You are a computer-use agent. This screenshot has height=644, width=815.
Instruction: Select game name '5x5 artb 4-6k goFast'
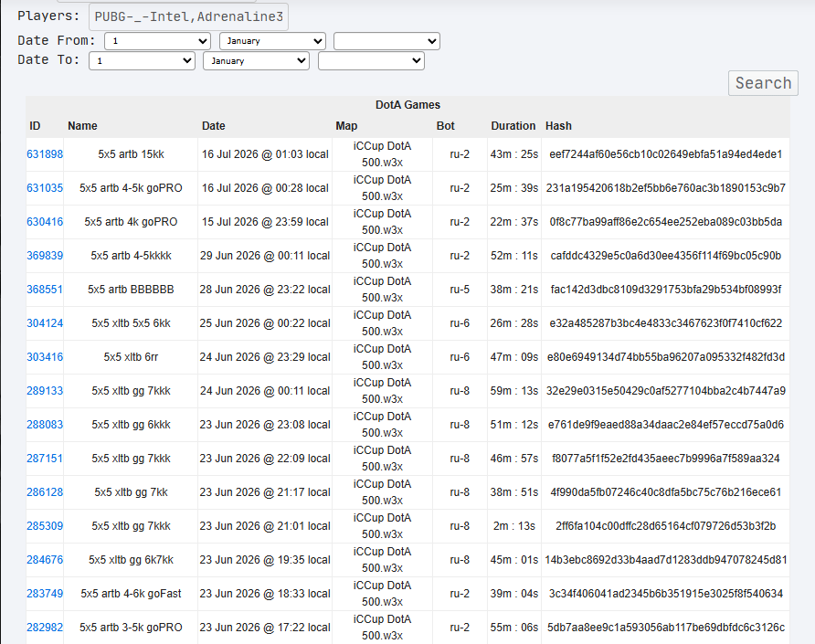click(131, 594)
